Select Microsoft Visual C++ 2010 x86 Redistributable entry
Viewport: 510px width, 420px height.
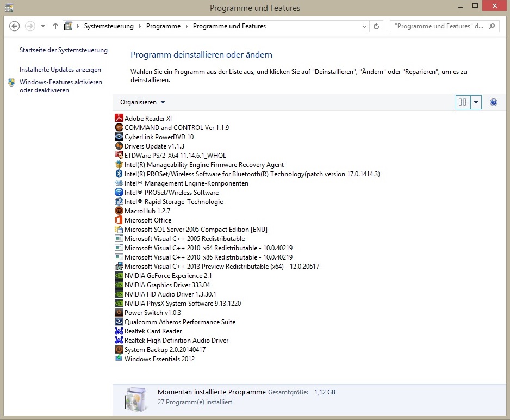[x=208, y=257]
